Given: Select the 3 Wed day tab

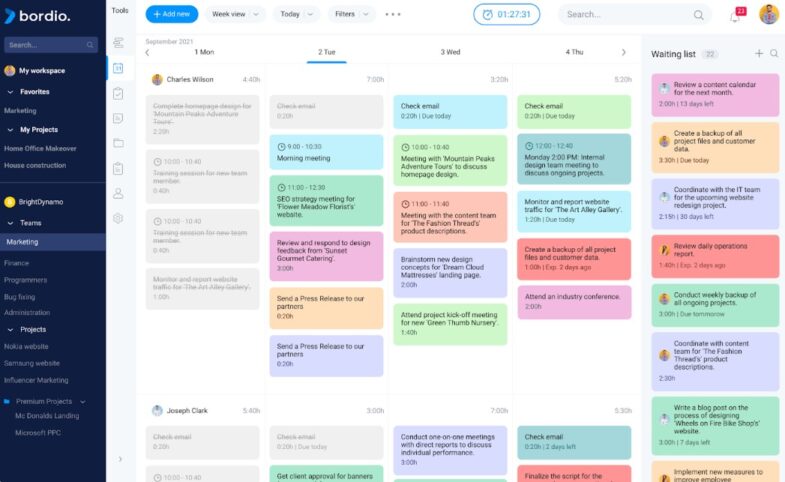Looking at the screenshot, I should (x=450, y=52).
